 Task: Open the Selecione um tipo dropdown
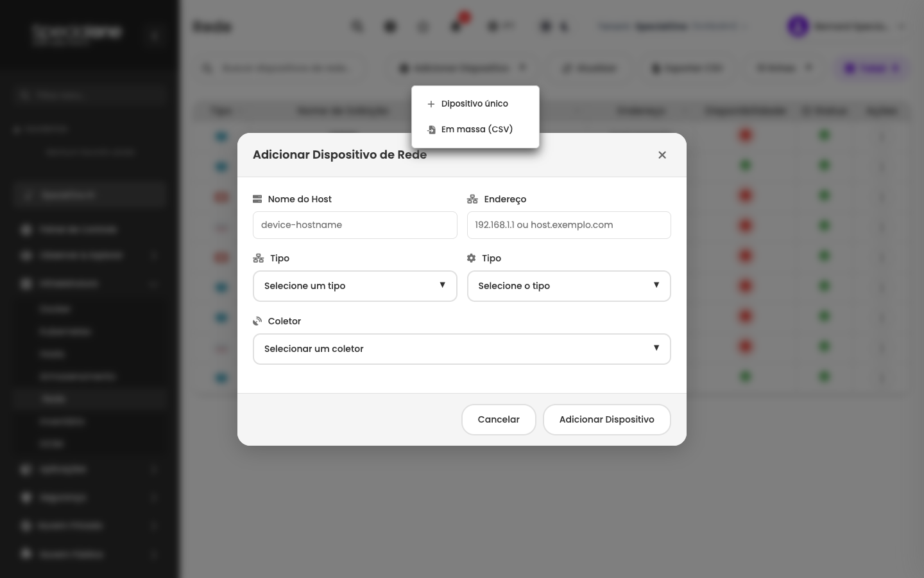coord(355,286)
